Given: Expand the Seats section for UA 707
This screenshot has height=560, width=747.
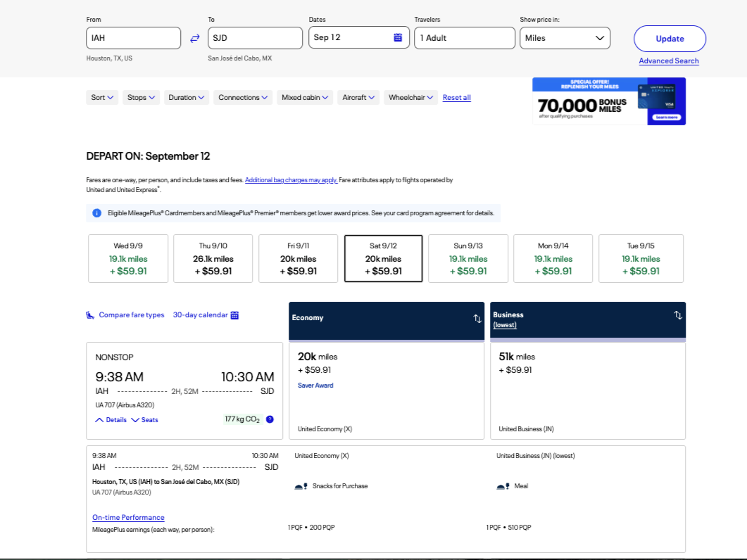Looking at the screenshot, I should (145, 420).
